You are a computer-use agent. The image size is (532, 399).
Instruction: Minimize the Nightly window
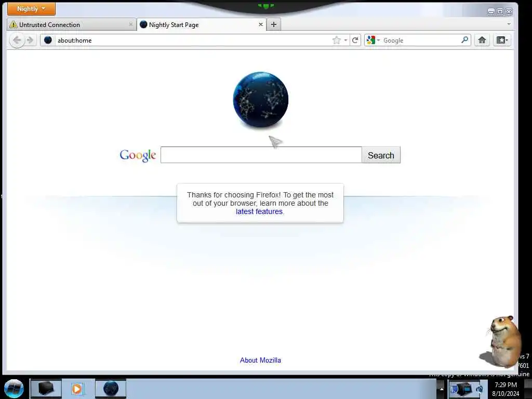(x=491, y=12)
